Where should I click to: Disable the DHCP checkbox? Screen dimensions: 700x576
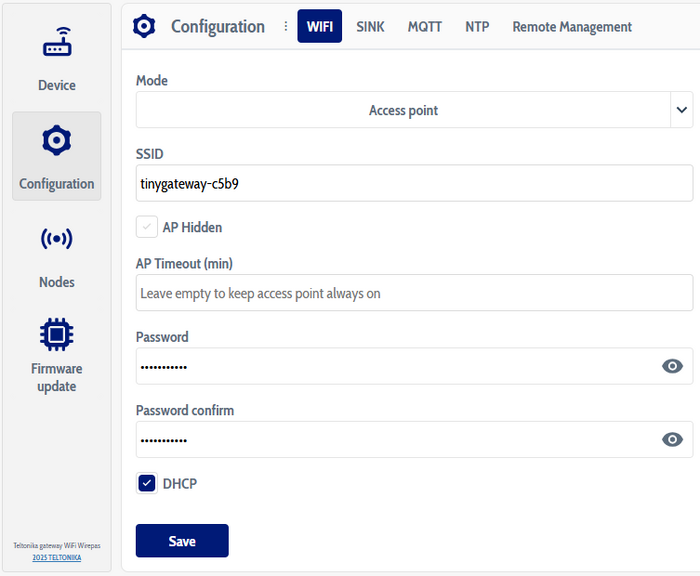(147, 484)
